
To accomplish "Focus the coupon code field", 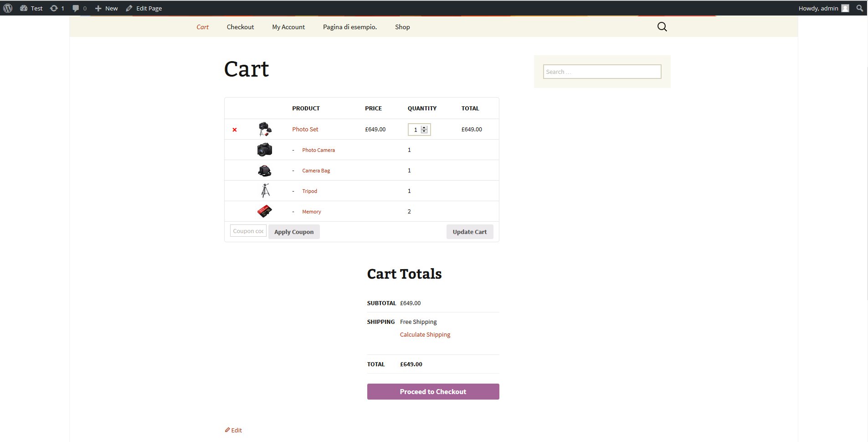I will (x=248, y=231).
